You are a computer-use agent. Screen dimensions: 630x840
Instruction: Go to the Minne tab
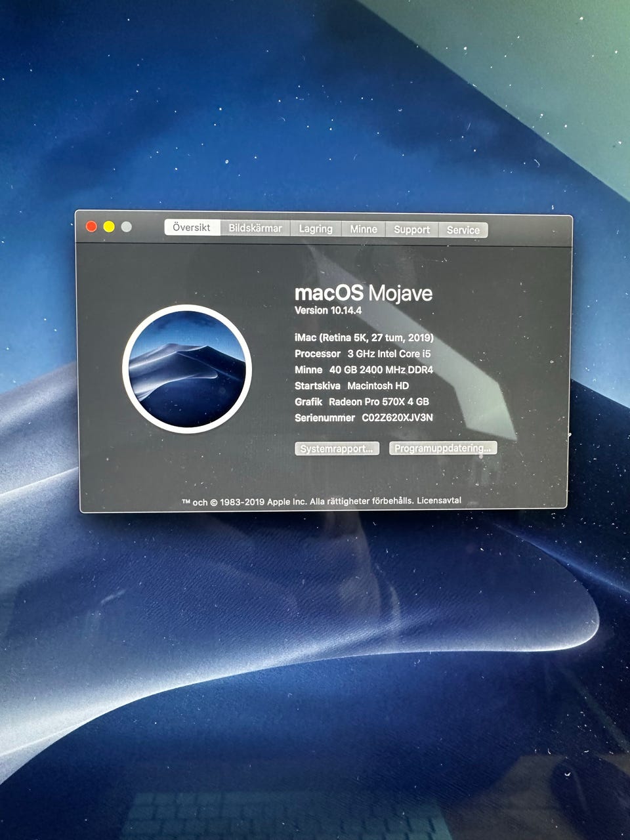[x=364, y=229]
